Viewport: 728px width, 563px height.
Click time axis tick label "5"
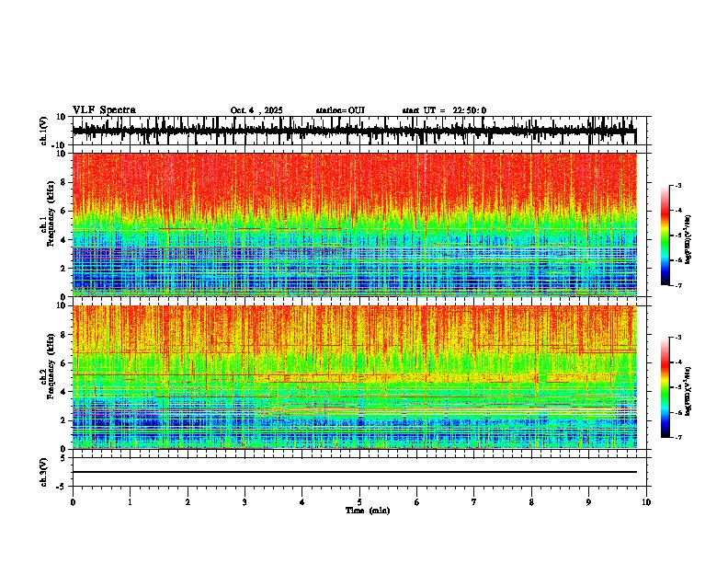click(x=359, y=502)
